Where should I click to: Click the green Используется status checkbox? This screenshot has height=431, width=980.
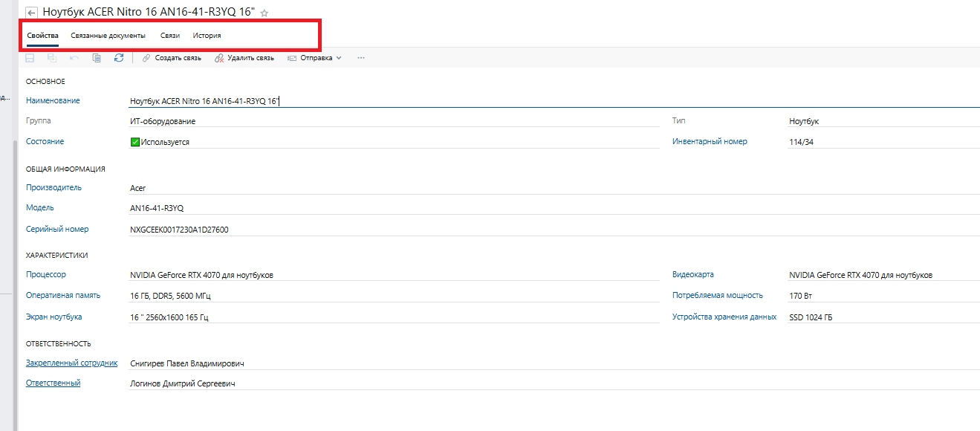(x=135, y=142)
